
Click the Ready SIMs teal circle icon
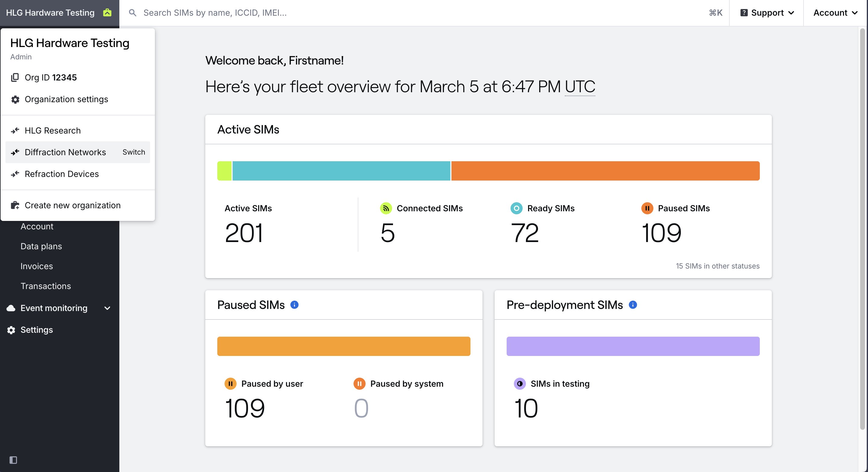516,208
